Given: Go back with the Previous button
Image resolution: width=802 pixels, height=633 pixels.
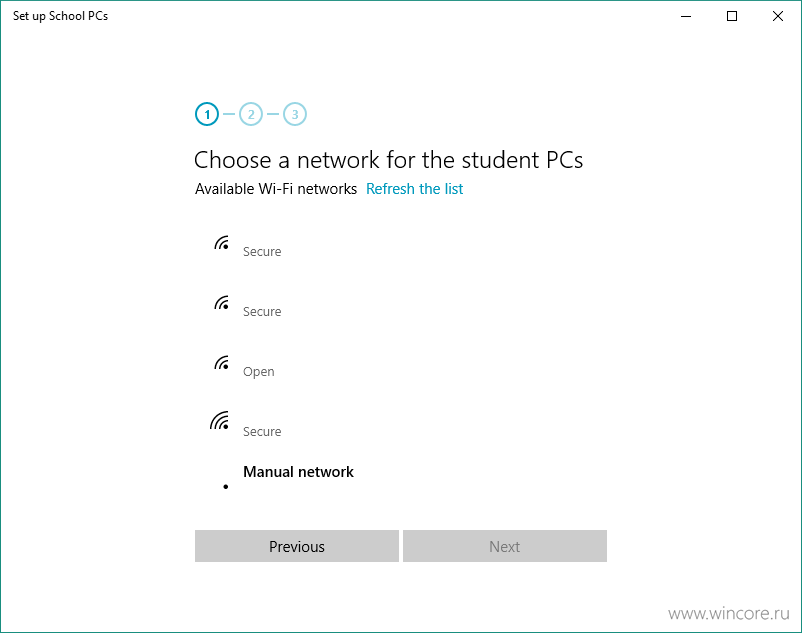Looking at the screenshot, I should [x=297, y=546].
